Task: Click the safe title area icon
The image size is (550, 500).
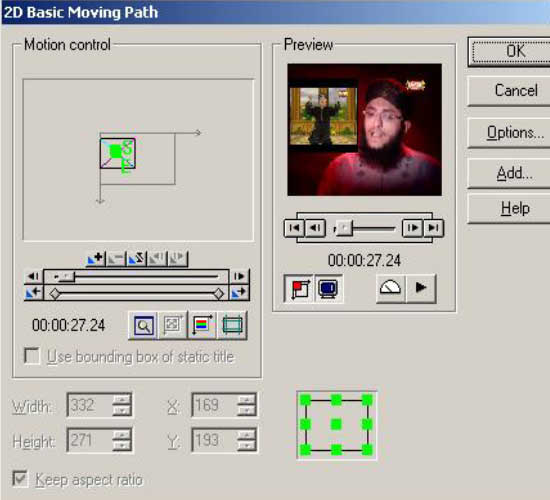Action: point(232,325)
